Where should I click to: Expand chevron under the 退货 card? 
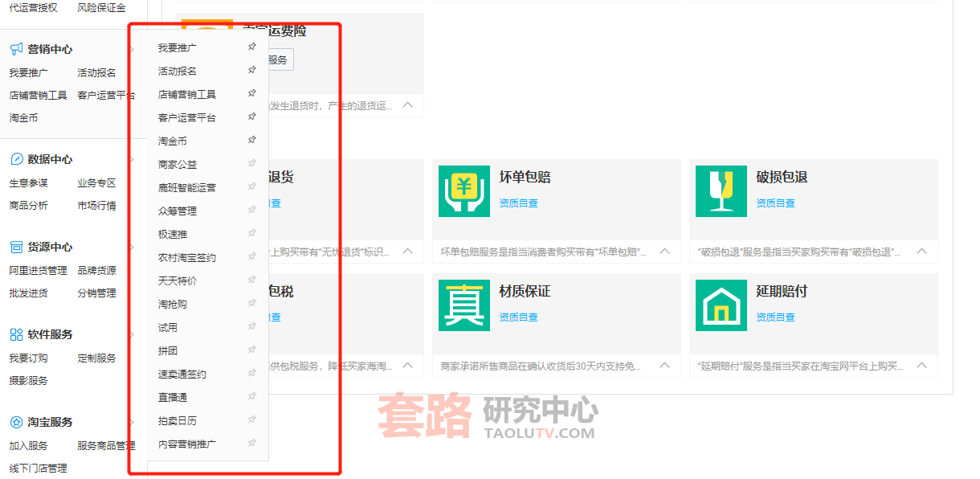point(407,252)
